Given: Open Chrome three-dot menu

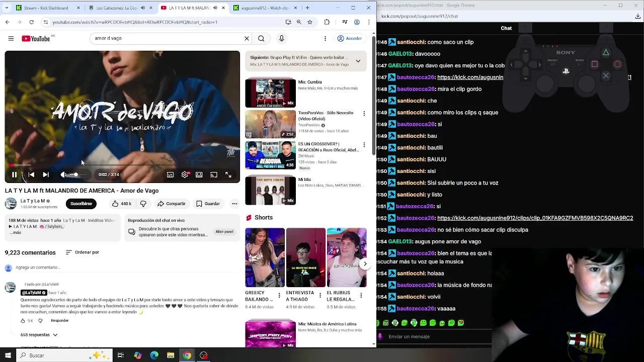Looking at the screenshot, I should [x=369, y=22].
